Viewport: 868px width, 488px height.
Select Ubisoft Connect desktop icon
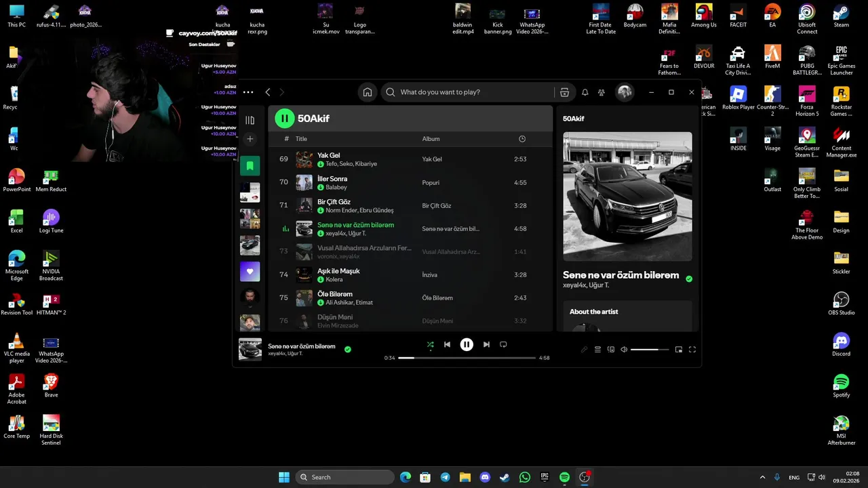(x=807, y=19)
